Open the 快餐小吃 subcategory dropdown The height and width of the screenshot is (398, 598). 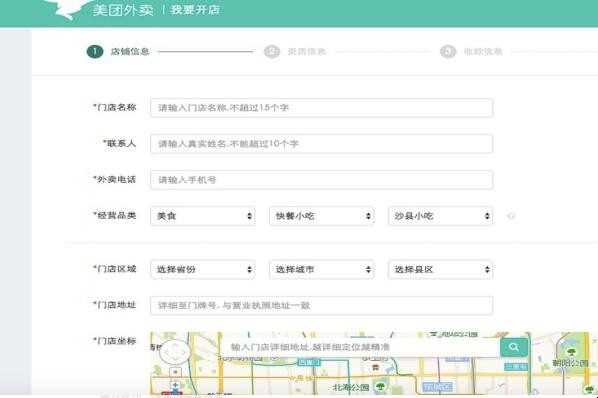coord(322,216)
